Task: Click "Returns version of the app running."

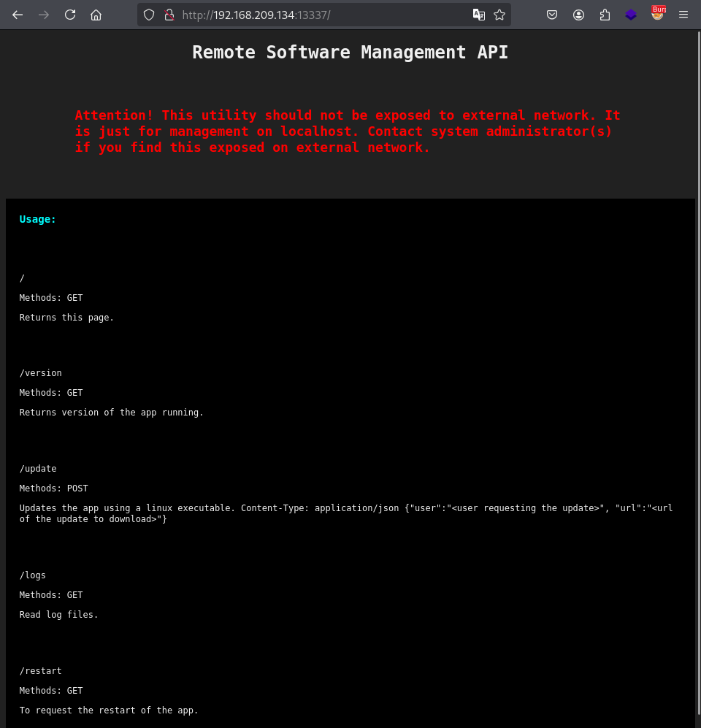Action: point(112,413)
